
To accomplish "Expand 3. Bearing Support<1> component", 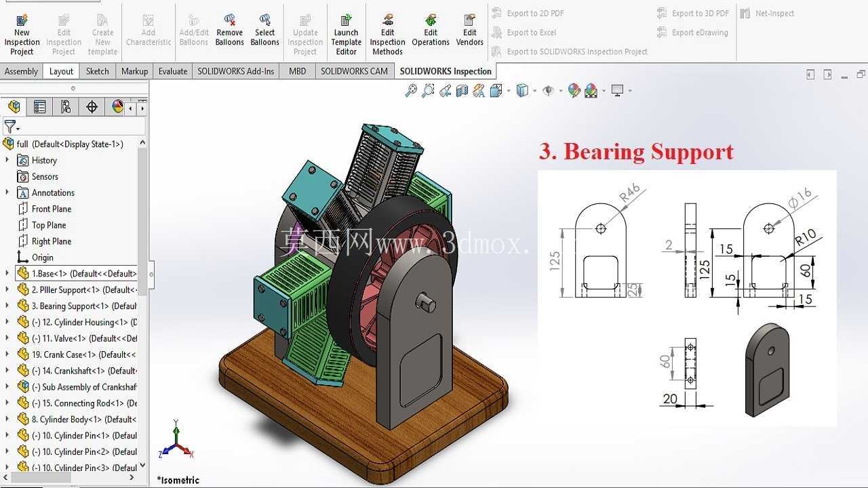I will pyautogui.click(x=7, y=306).
